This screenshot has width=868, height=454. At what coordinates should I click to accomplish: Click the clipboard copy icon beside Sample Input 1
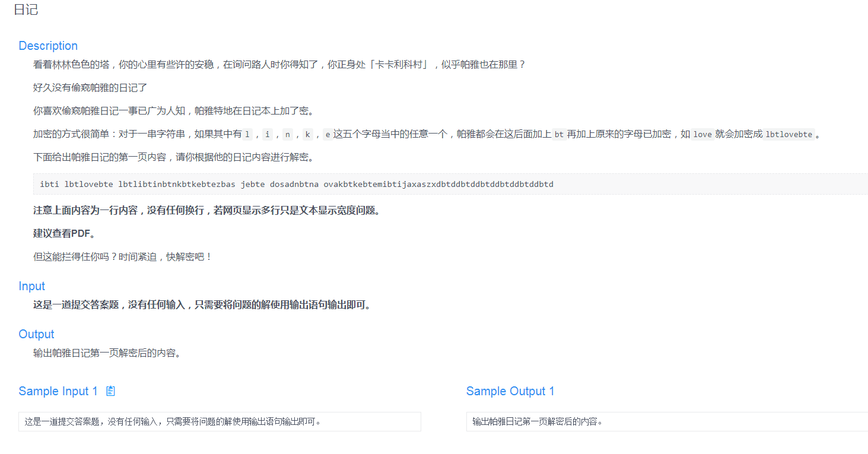pyautogui.click(x=110, y=391)
